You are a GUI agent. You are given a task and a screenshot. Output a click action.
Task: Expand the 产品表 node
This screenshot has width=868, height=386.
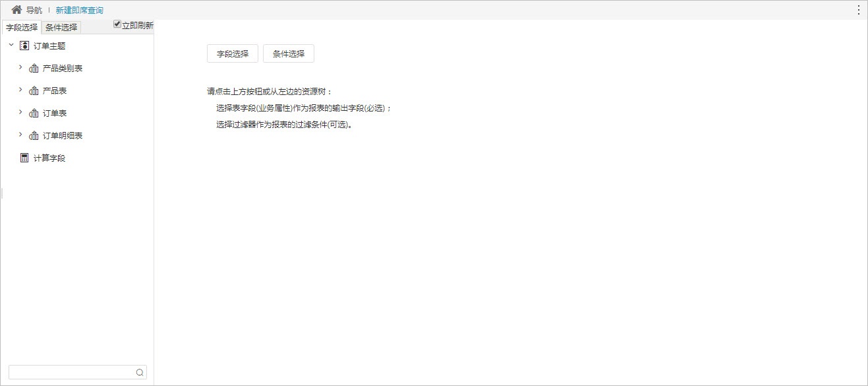click(x=20, y=90)
